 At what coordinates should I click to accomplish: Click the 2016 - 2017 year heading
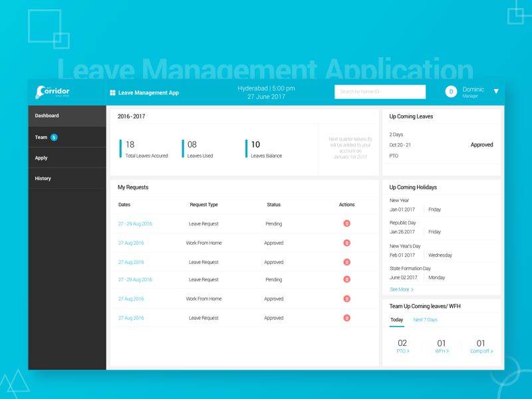(131, 116)
